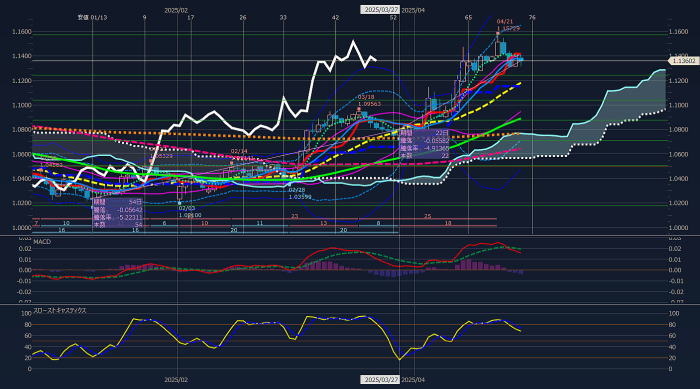Click the 2025/03/27 date tag at chart top

click(380, 10)
